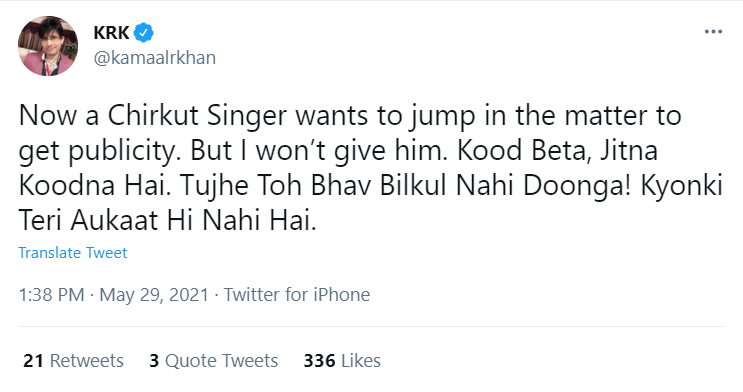View the 3 Quote Tweets list
The height and width of the screenshot is (392, 743).
click(214, 361)
